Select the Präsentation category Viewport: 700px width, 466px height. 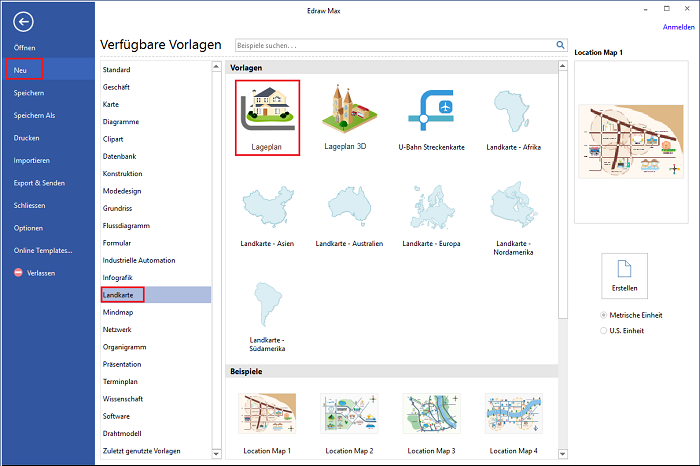click(122, 364)
